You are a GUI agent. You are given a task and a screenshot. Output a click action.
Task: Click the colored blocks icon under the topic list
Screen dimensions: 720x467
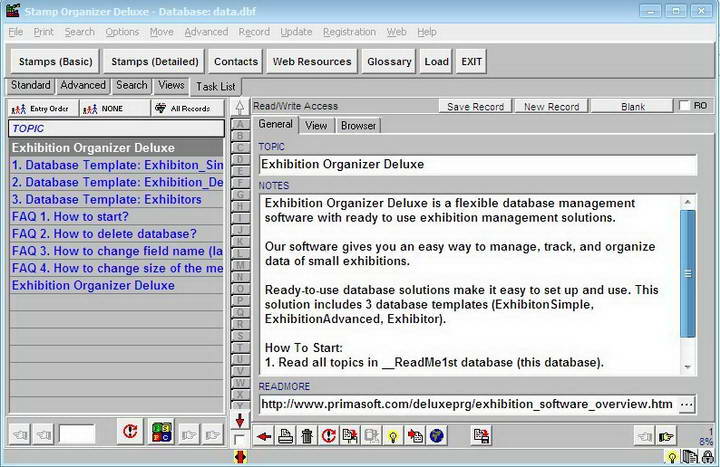point(162,432)
